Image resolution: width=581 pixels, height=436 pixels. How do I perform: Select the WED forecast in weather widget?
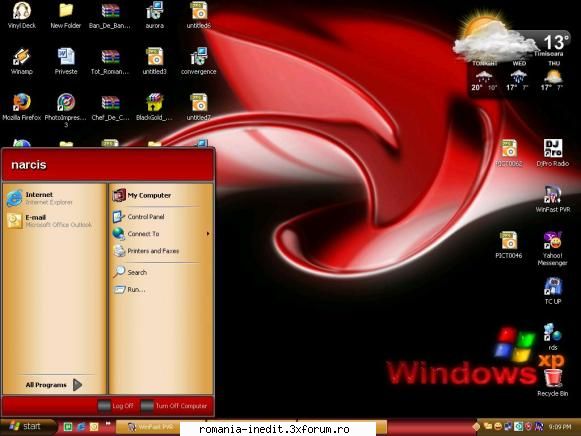518,77
